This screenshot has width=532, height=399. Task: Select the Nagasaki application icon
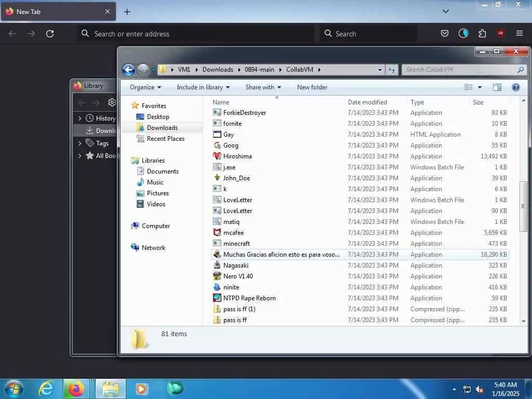click(217, 265)
